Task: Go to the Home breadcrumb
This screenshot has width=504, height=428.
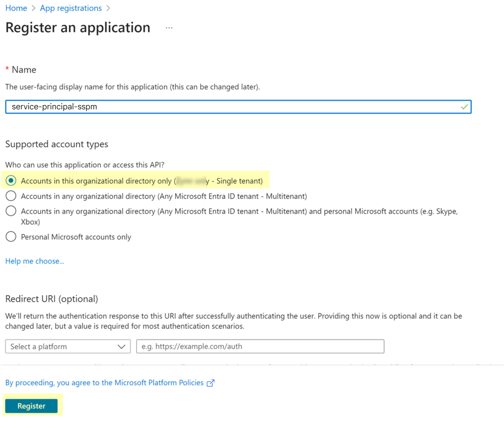Action: click(16, 8)
